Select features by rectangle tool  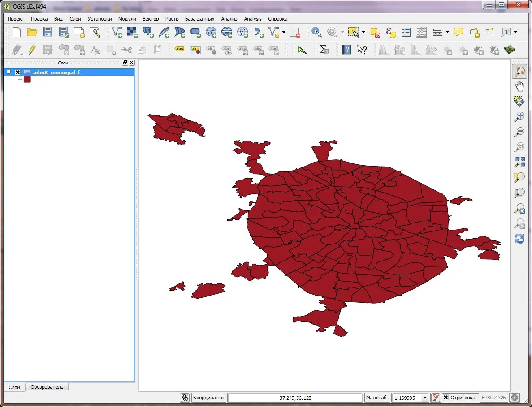[x=354, y=32]
